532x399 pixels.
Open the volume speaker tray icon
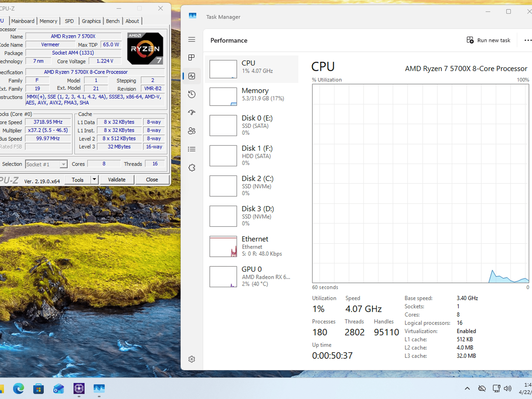[x=507, y=389]
